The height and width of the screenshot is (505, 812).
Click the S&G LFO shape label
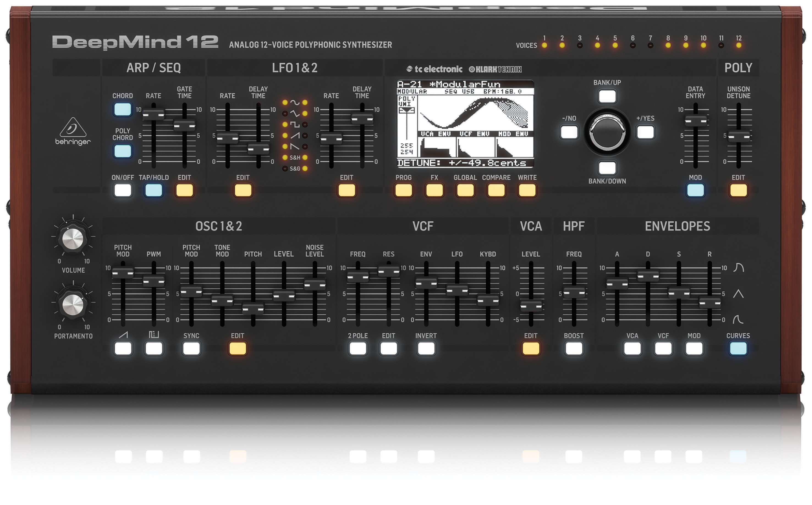click(x=295, y=168)
